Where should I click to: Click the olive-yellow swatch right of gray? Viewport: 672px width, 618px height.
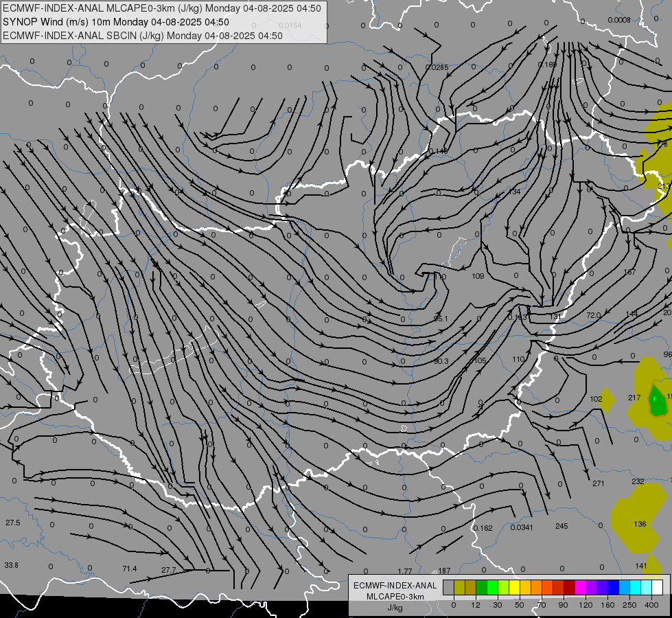click(x=459, y=588)
